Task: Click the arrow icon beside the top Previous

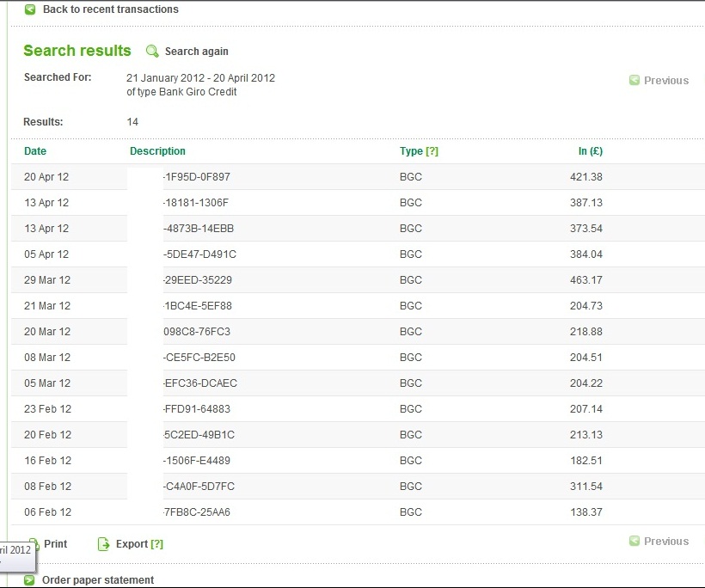Action: click(634, 81)
